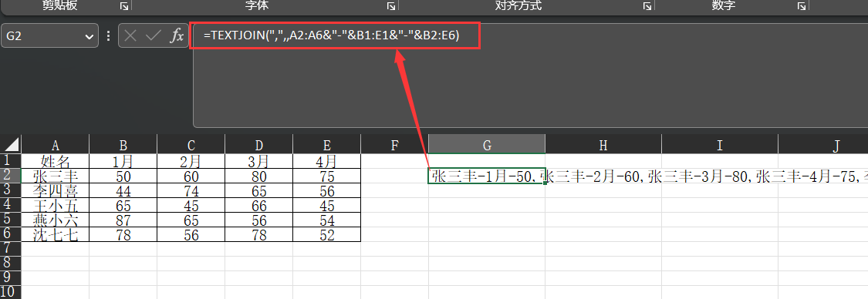This screenshot has width=868, height=299.
Task: Open the font group dialog launcher
Action: (x=391, y=6)
